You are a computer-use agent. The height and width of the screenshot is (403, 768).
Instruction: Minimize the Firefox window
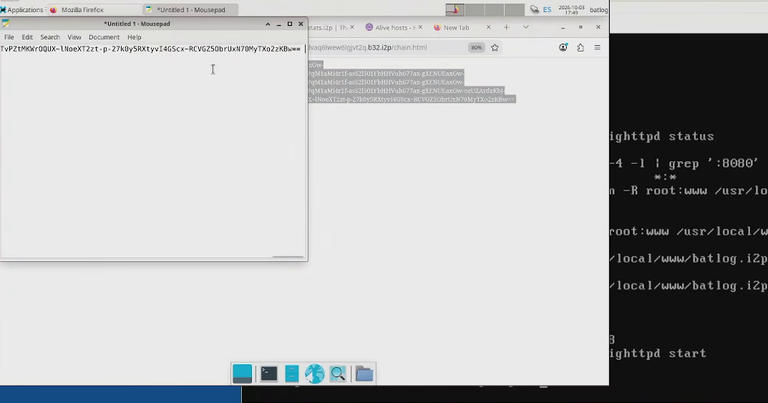[x=563, y=28]
